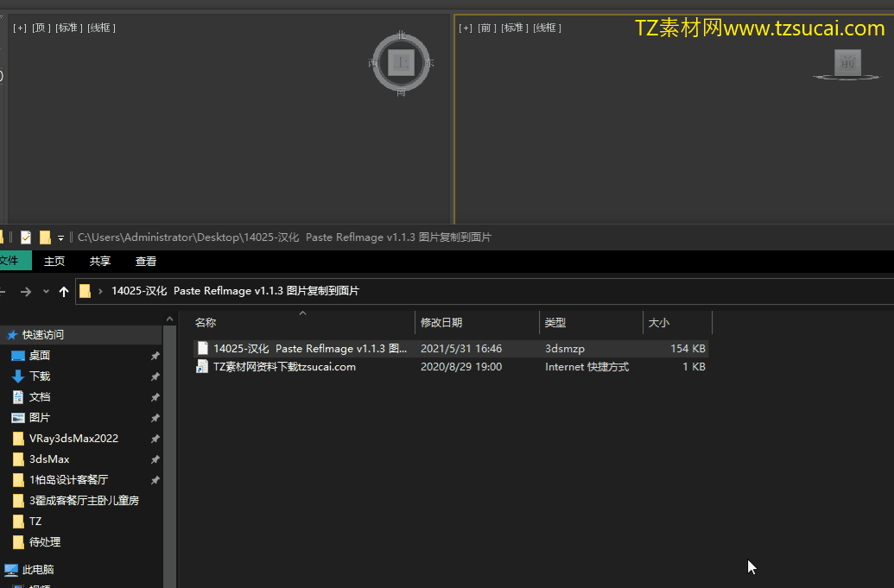Expand the address bar path chevron
This screenshot has height=588, width=894.
[100, 292]
